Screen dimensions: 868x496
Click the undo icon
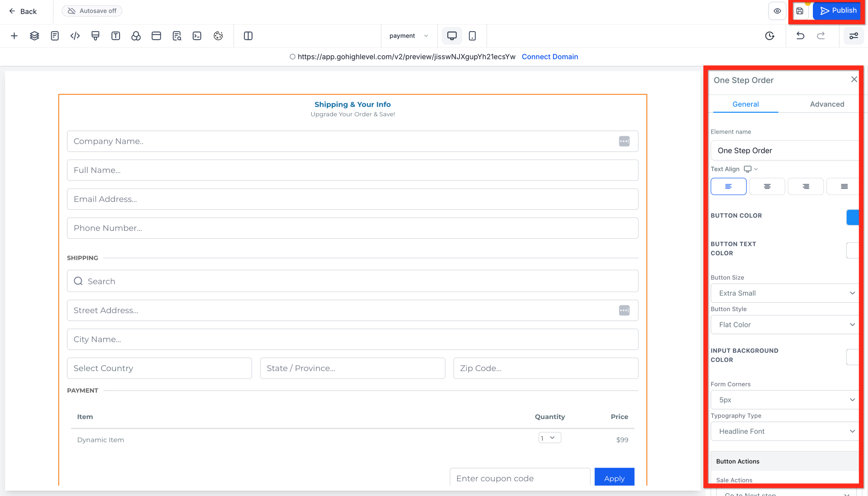(801, 36)
